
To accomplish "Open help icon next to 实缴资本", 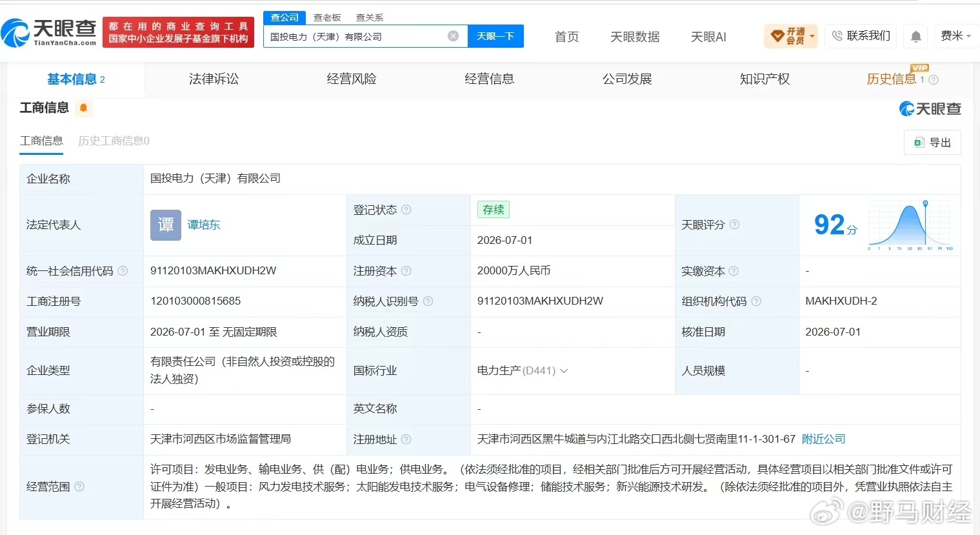I will coord(734,271).
